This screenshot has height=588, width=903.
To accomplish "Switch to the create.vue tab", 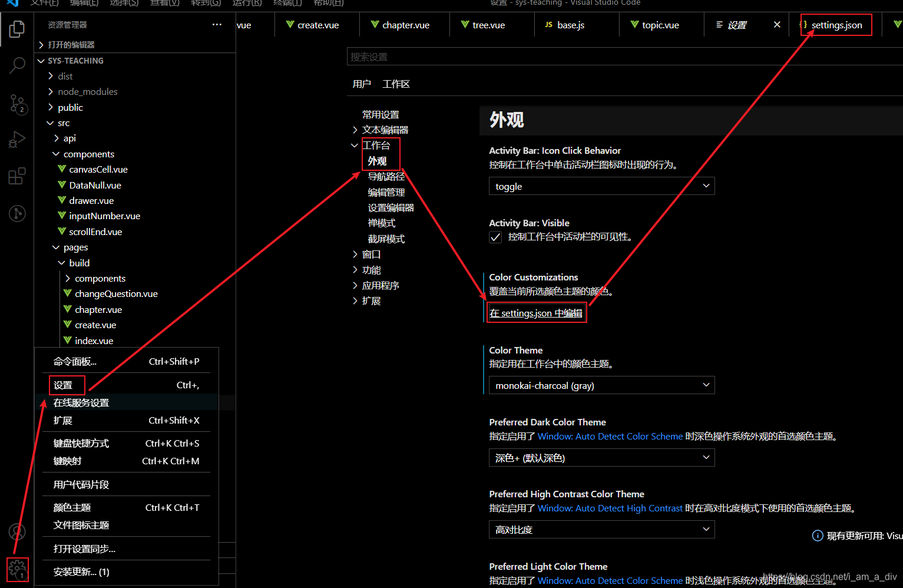I will tap(317, 25).
